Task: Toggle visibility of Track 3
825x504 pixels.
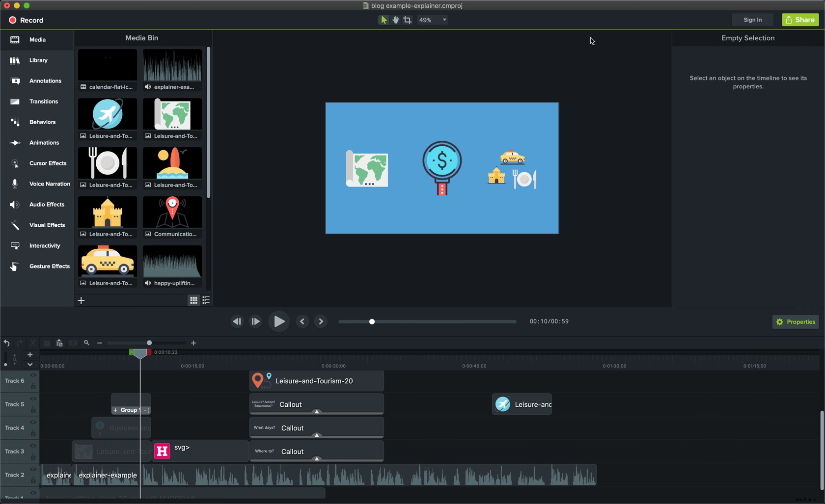Action: (x=33, y=446)
